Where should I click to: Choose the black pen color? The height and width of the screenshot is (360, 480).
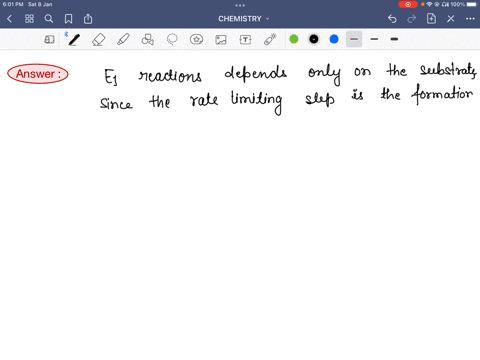pyautogui.click(x=314, y=39)
